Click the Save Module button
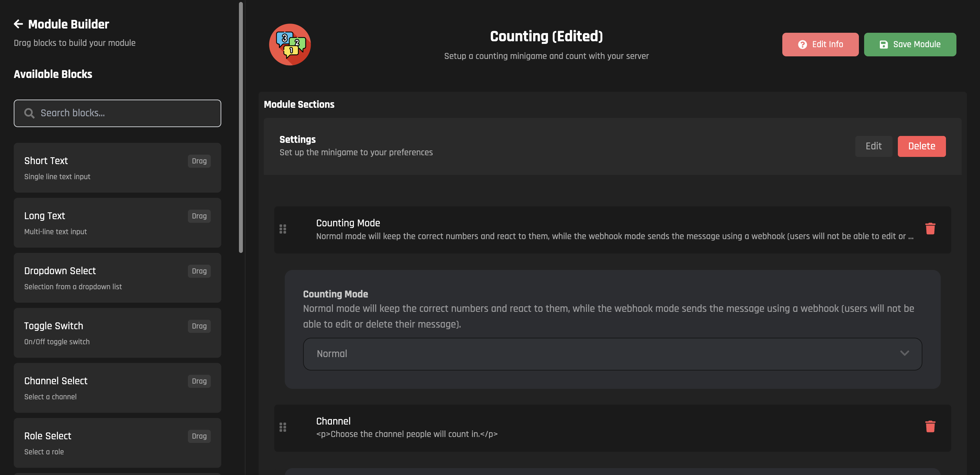 910,45
